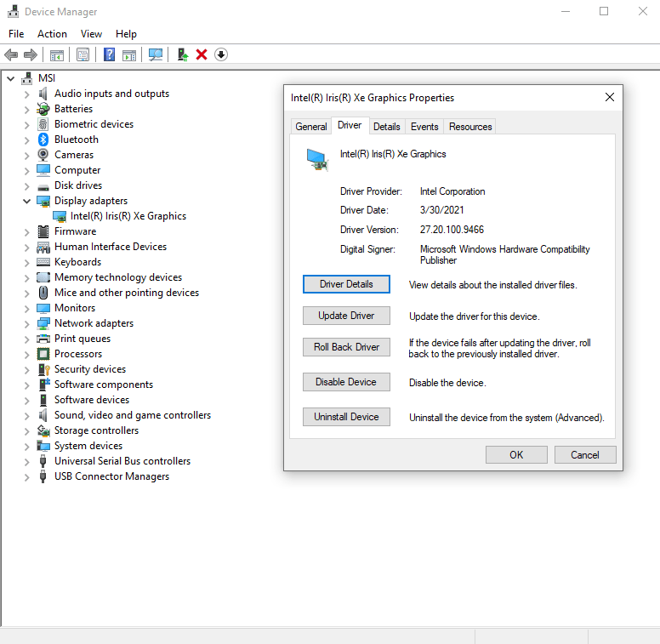The image size is (660, 644).
Task: Click the Processors category icon
Action: coord(43,354)
